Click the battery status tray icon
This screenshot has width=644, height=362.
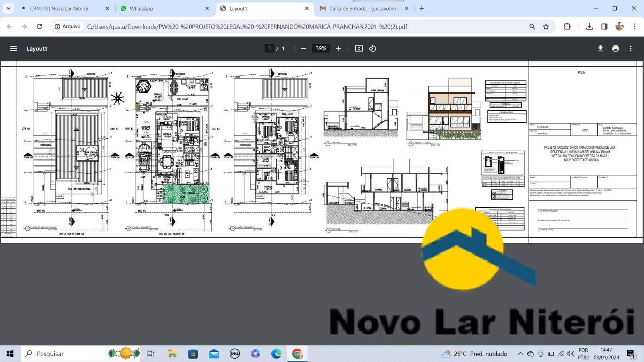551,354
